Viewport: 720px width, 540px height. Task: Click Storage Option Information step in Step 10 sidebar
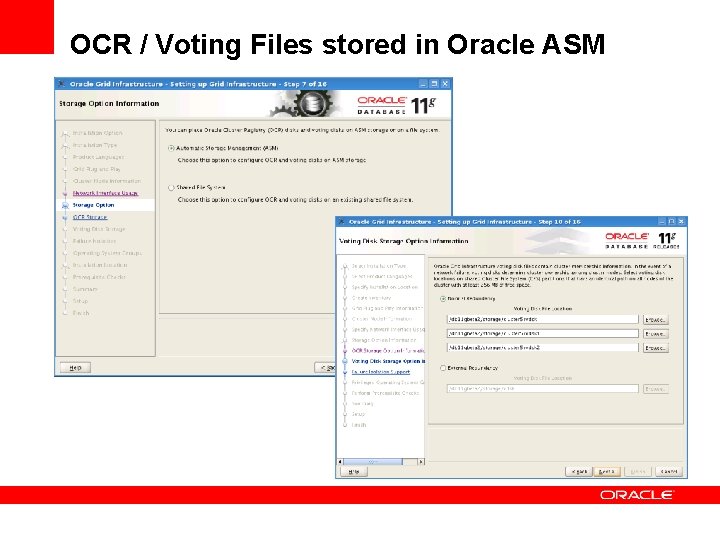(383, 340)
